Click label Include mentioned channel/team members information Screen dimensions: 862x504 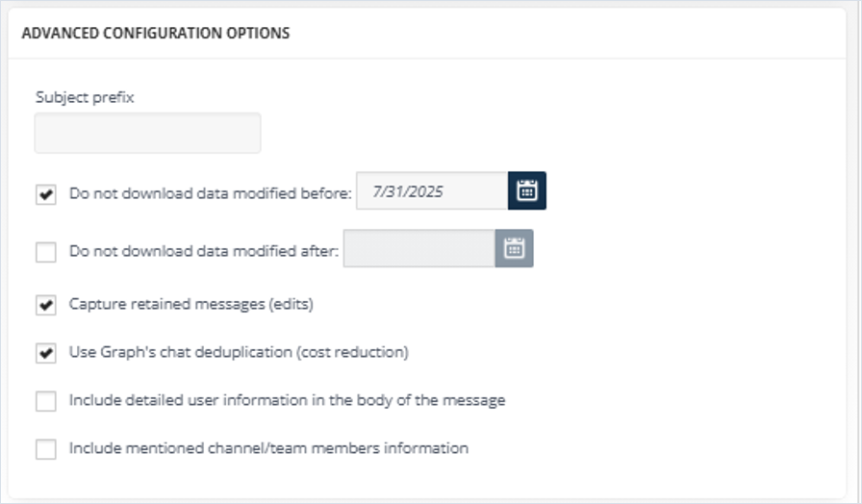[x=268, y=448]
